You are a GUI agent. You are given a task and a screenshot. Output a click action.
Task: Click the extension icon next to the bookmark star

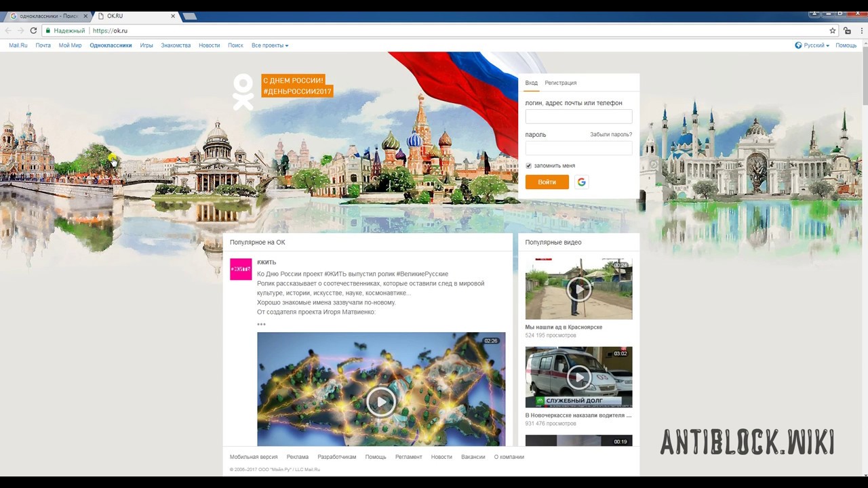(x=848, y=30)
